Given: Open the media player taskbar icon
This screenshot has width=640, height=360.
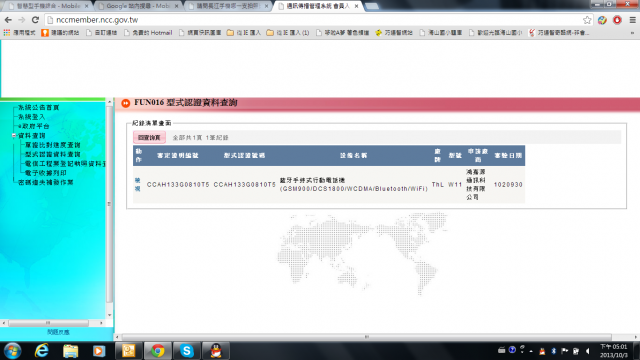Looking at the screenshot, I should tap(99, 351).
